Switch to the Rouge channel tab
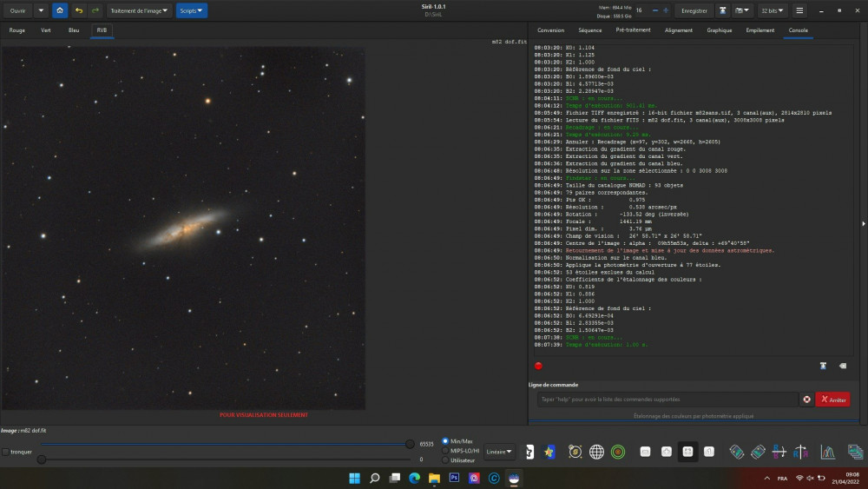 coord(17,30)
